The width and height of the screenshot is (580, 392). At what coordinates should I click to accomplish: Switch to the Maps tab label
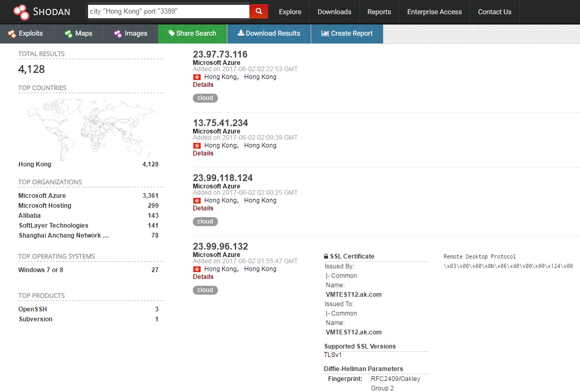84,33
